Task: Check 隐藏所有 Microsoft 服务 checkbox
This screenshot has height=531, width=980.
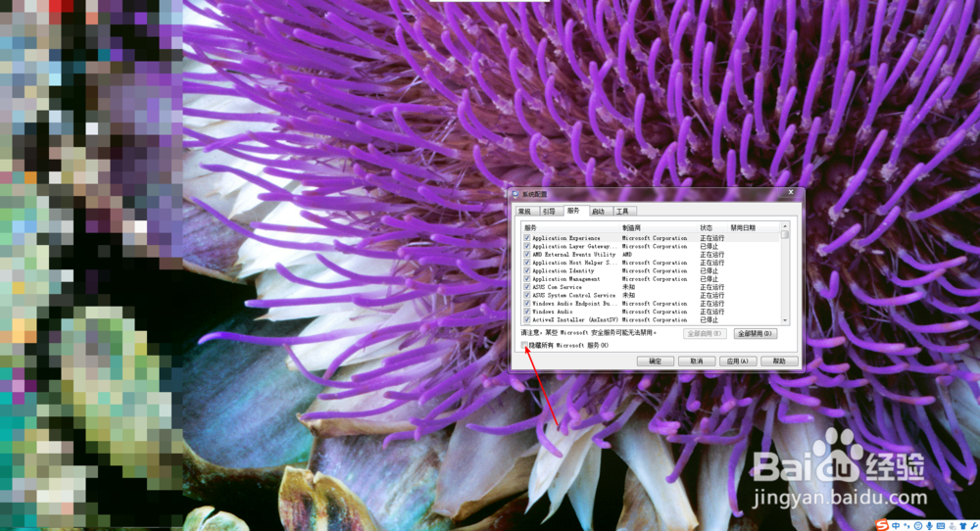Action: point(524,345)
